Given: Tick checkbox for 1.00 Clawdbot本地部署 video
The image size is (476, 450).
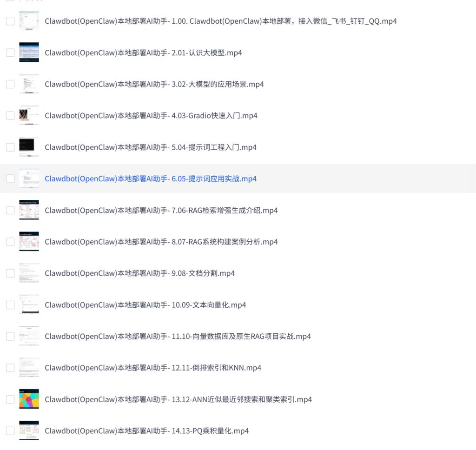Looking at the screenshot, I should pyautogui.click(x=10, y=21).
